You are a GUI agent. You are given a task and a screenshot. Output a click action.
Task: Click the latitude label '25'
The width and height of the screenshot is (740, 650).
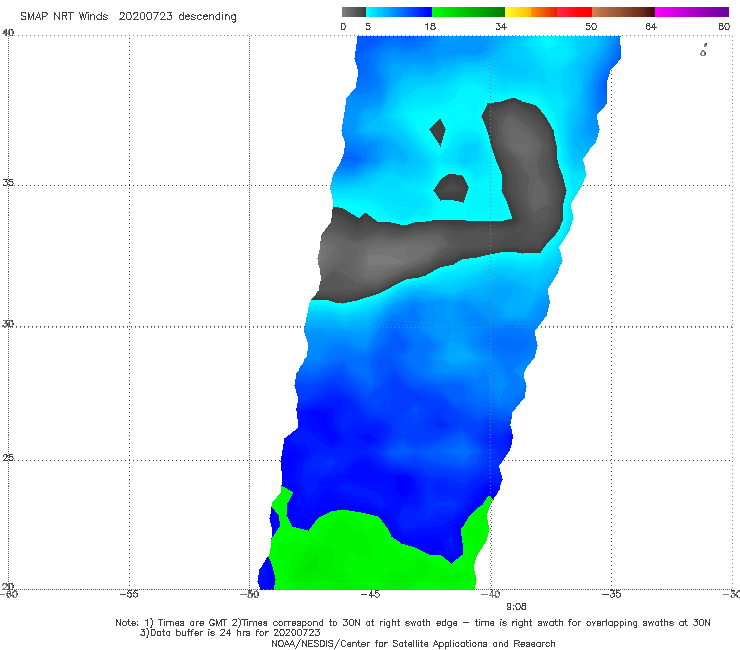point(8,458)
